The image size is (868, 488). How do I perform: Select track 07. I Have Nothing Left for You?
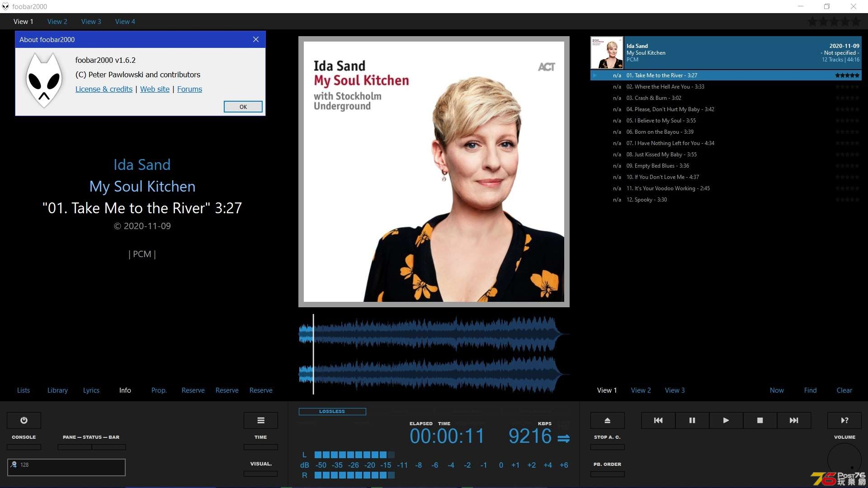pyautogui.click(x=726, y=143)
